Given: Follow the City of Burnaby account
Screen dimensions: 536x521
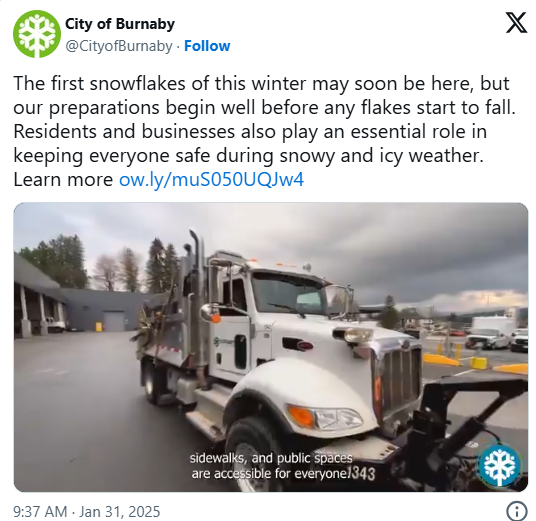Looking at the screenshot, I should pyautogui.click(x=207, y=46).
